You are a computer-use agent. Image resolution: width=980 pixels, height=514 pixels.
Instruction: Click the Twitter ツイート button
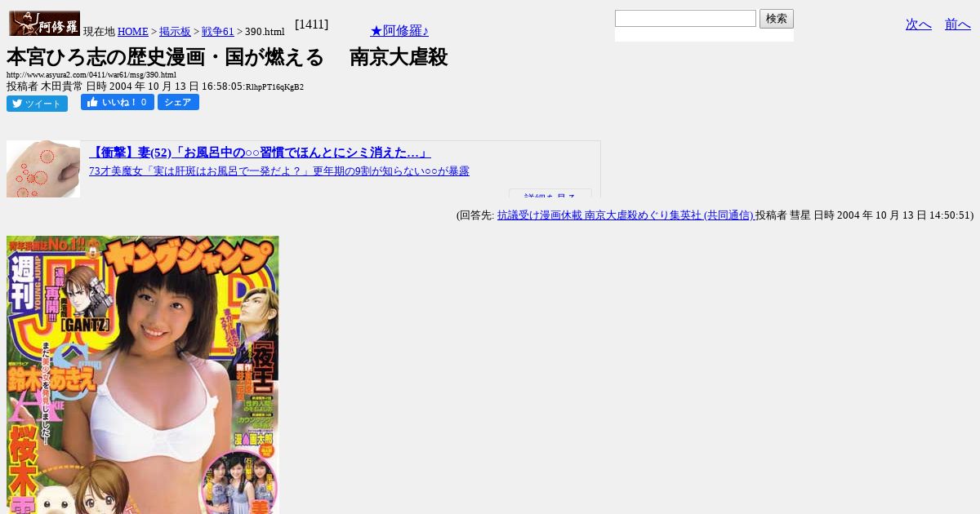tap(37, 104)
